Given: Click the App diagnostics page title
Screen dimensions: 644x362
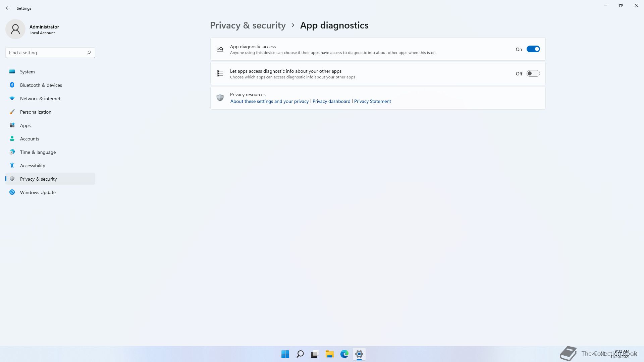Looking at the screenshot, I should click(334, 25).
